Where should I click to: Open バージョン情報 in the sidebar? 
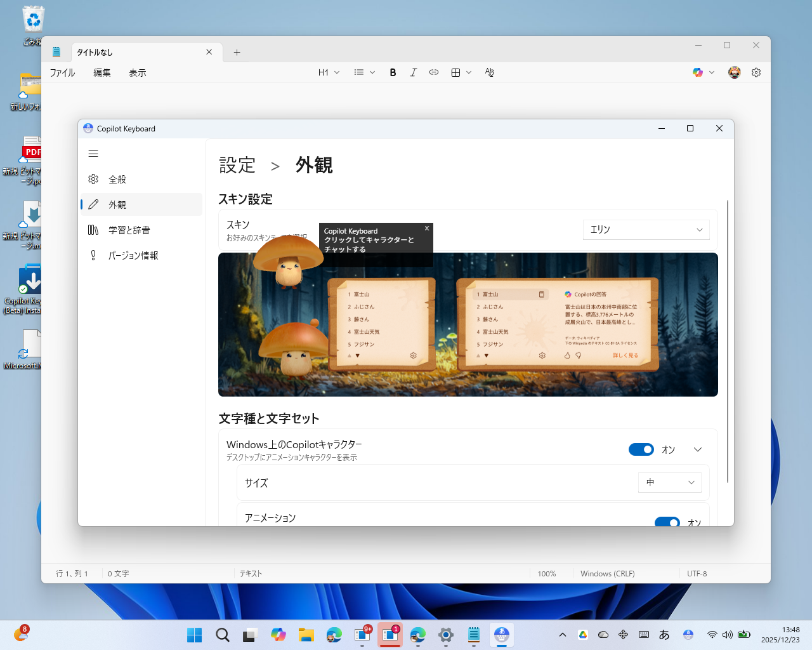tap(93, 255)
